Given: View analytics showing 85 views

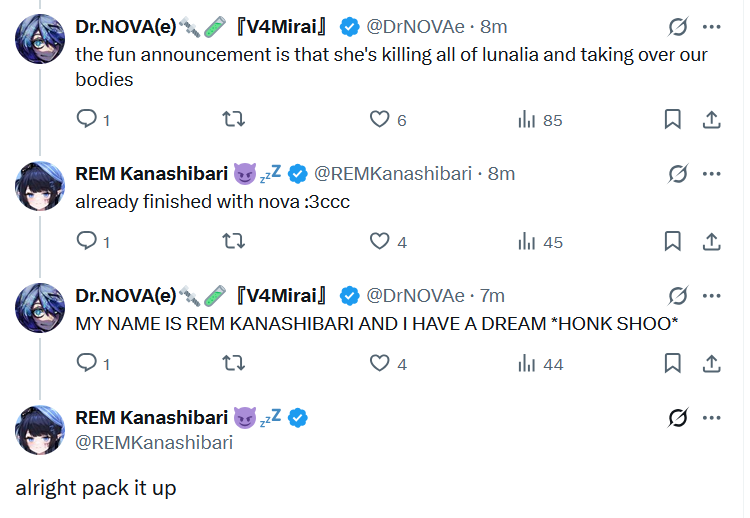Looking at the screenshot, I should click(540, 120).
